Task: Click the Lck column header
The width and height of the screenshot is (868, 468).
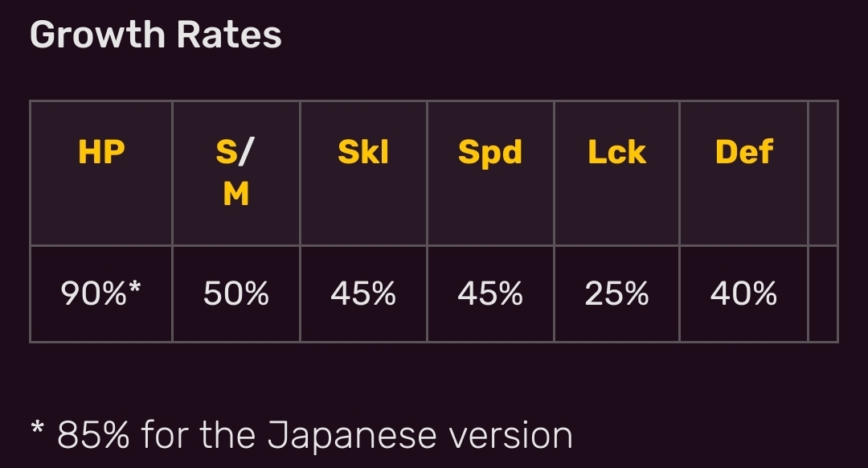Action: coord(616,153)
